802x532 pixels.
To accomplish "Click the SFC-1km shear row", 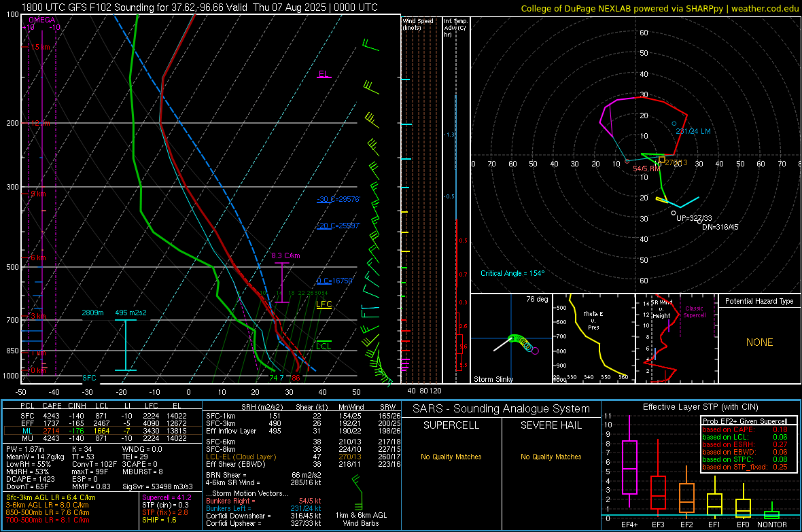I will coord(303,416).
